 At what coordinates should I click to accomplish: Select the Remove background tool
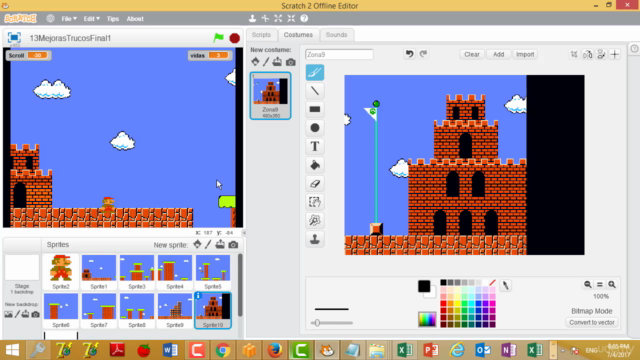coord(315,220)
